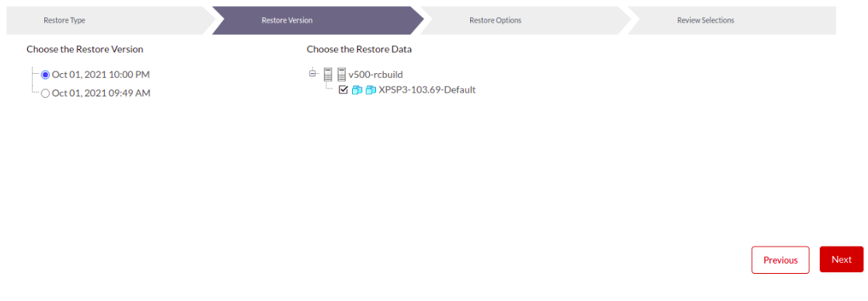Viewport: 868px width, 301px height.
Task: Click the Oct 01, 2021 09:49 AM version label
Action: pyautogui.click(x=101, y=93)
